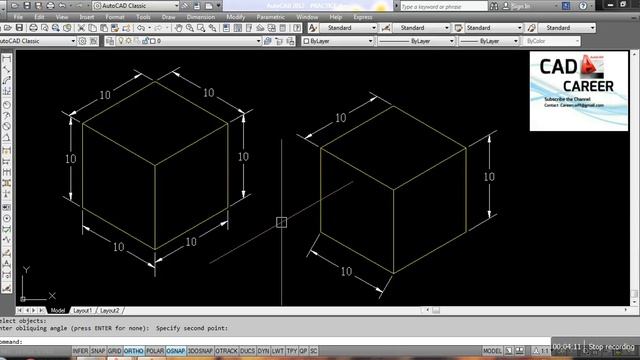This screenshot has height=360, width=640.
Task: Toggle INFER constraints in the status bar
Action: (x=80, y=351)
